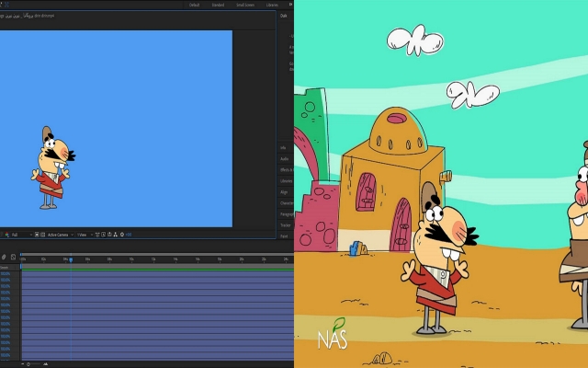Open the Active Camera dropdown

point(60,235)
